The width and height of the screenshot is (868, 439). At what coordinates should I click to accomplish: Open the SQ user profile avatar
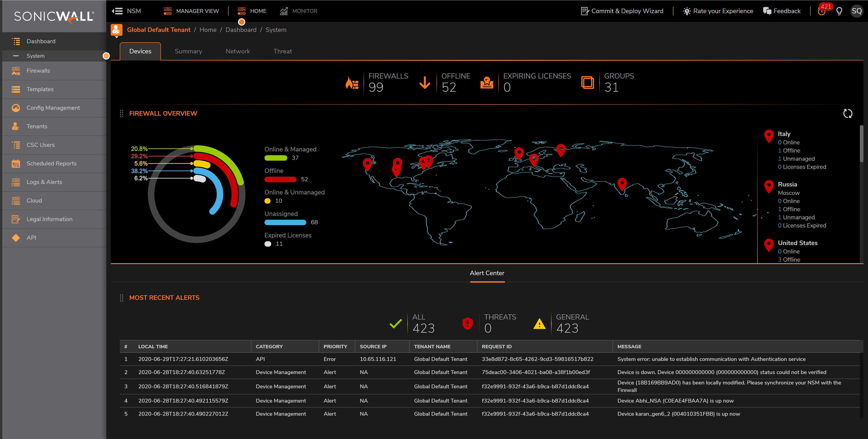pyautogui.click(x=856, y=11)
